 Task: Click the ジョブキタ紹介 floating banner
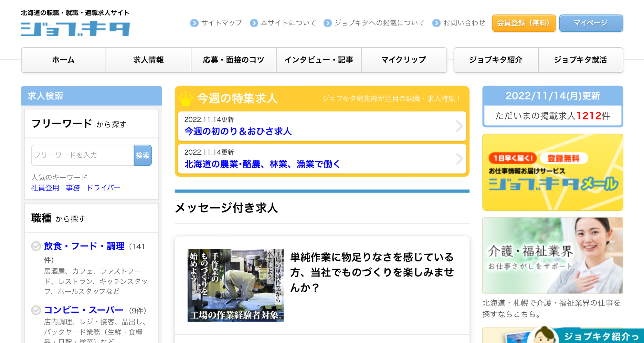585,335
